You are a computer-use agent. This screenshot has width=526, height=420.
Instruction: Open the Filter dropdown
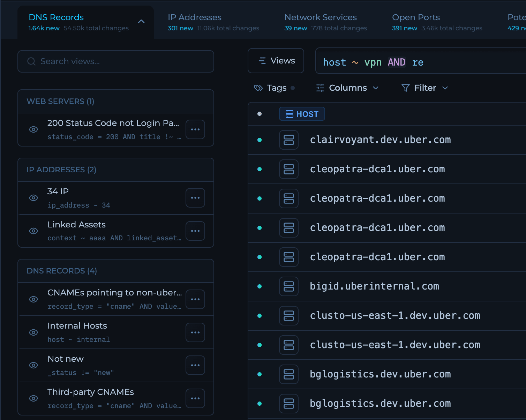click(425, 88)
